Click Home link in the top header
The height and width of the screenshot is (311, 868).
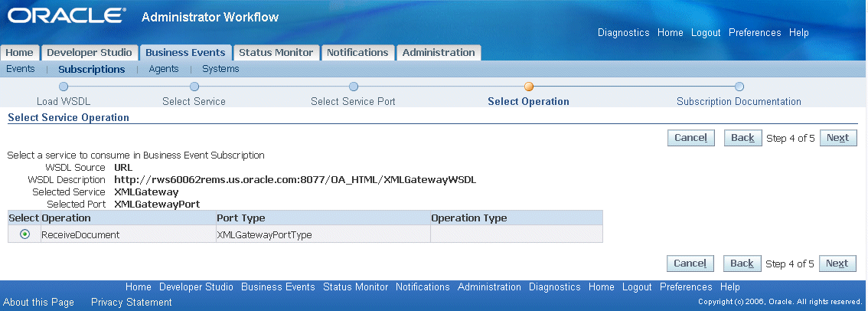click(671, 33)
